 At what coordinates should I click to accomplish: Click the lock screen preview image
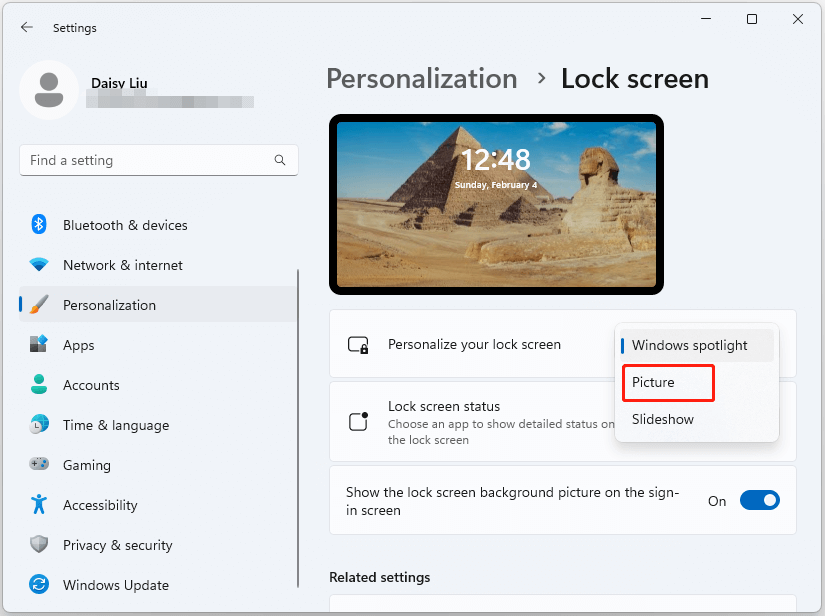(496, 205)
